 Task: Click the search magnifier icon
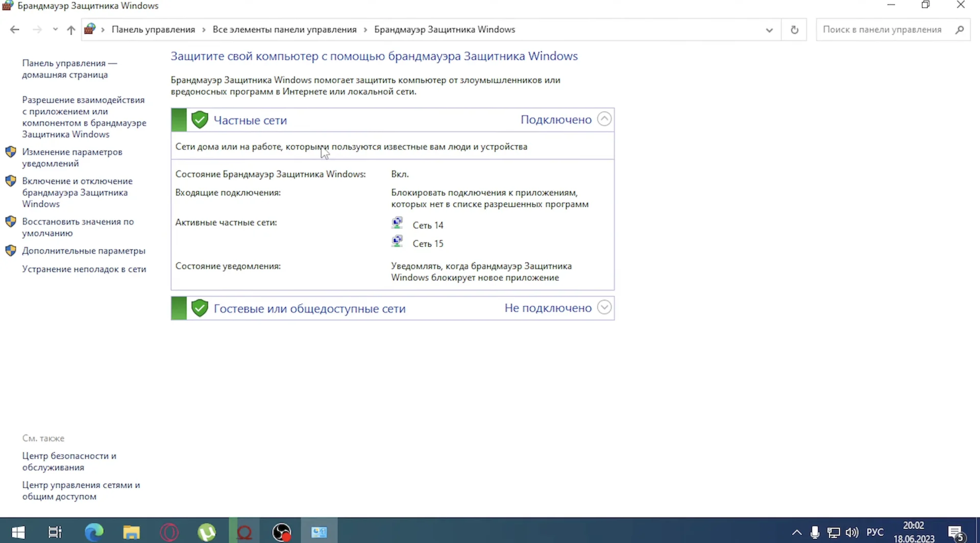click(x=960, y=30)
